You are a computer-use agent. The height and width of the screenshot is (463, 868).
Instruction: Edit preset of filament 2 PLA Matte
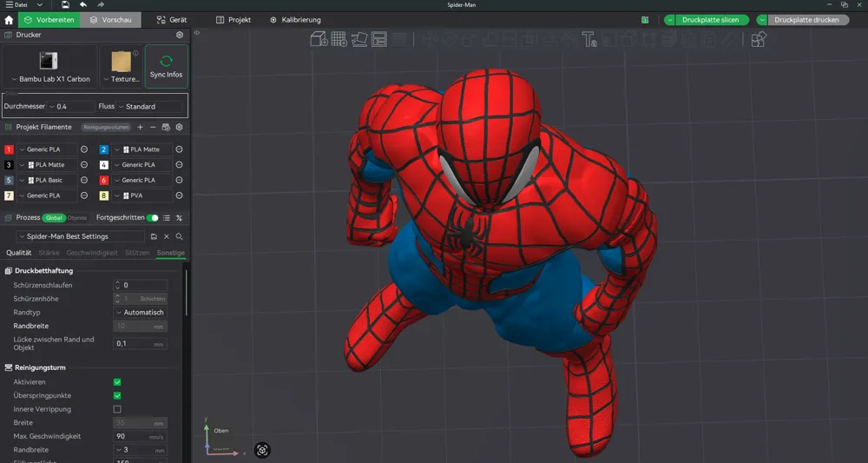180,149
